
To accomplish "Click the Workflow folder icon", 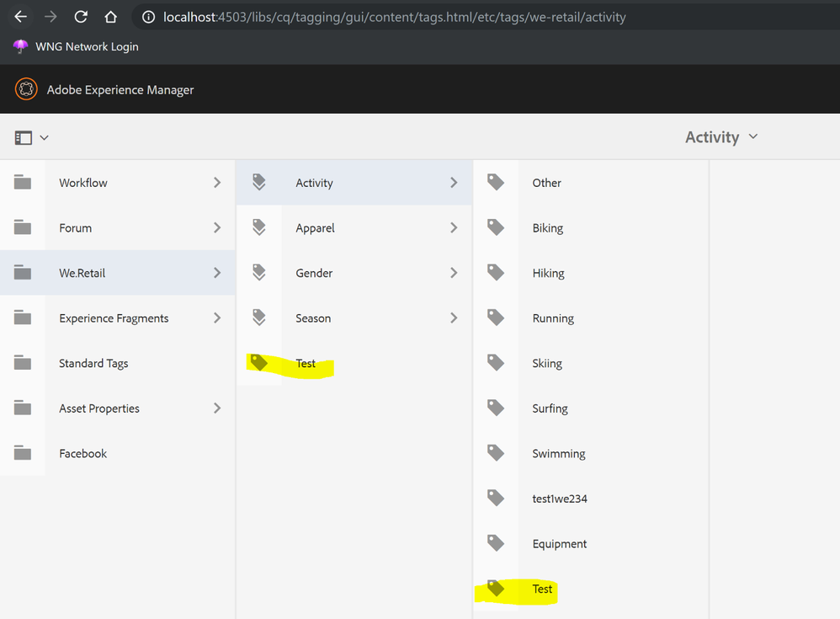I will pos(23,183).
